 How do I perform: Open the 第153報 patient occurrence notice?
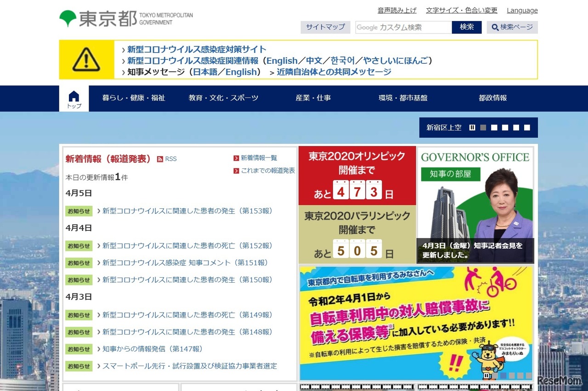coord(187,211)
